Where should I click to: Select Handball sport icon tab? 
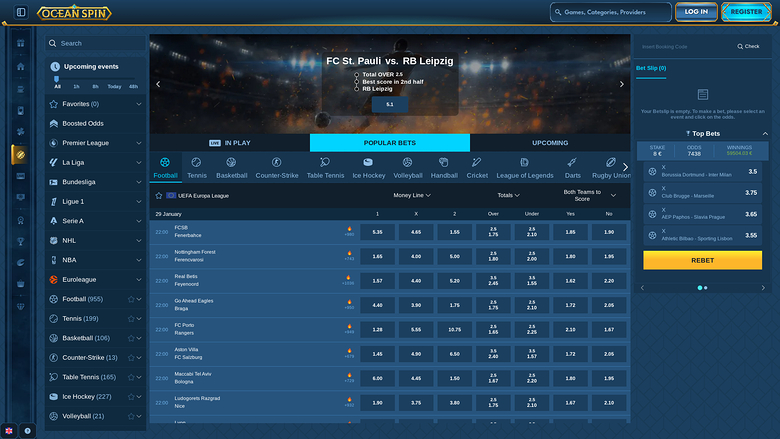point(444,168)
